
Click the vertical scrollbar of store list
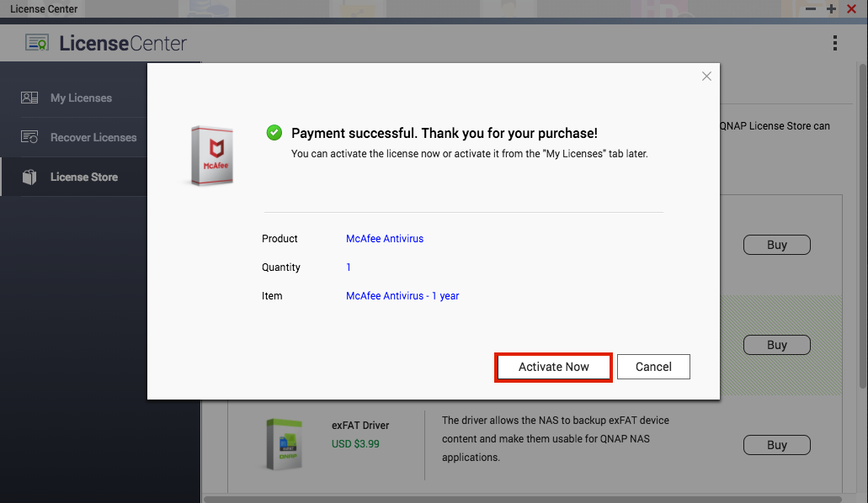[x=863, y=225]
